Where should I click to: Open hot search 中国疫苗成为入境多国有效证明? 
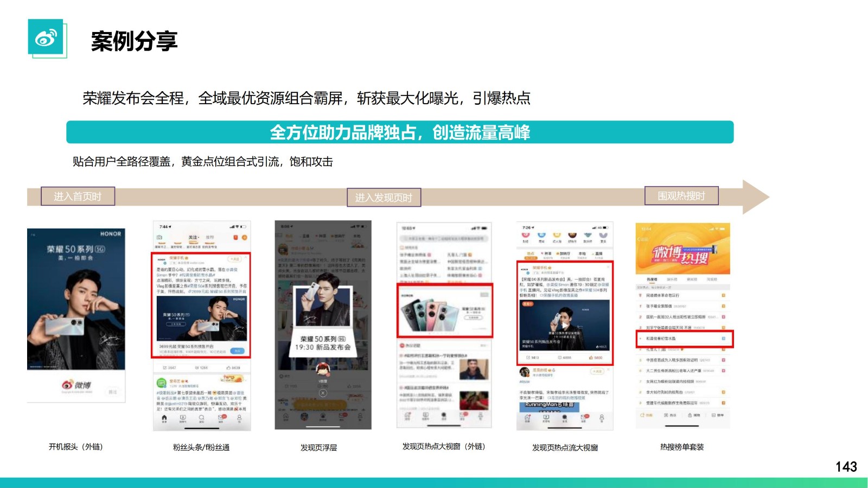click(682, 360)
